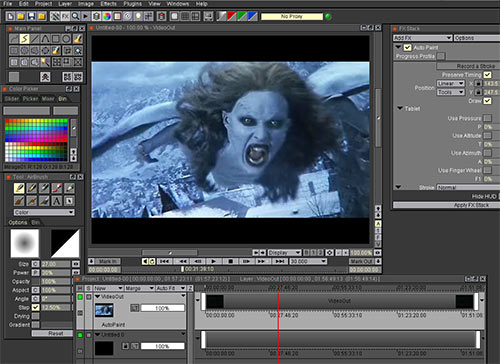Open the Linear interpolation dropdown

pyautogui.click(x=450, y=83)
